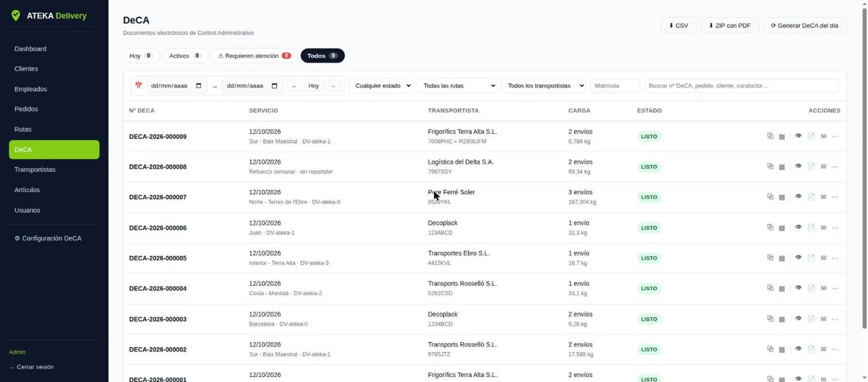The height and width of the screenshot is (382, 868).
Task: Open Artículos in the sidebar
Action: coord(54,190)
